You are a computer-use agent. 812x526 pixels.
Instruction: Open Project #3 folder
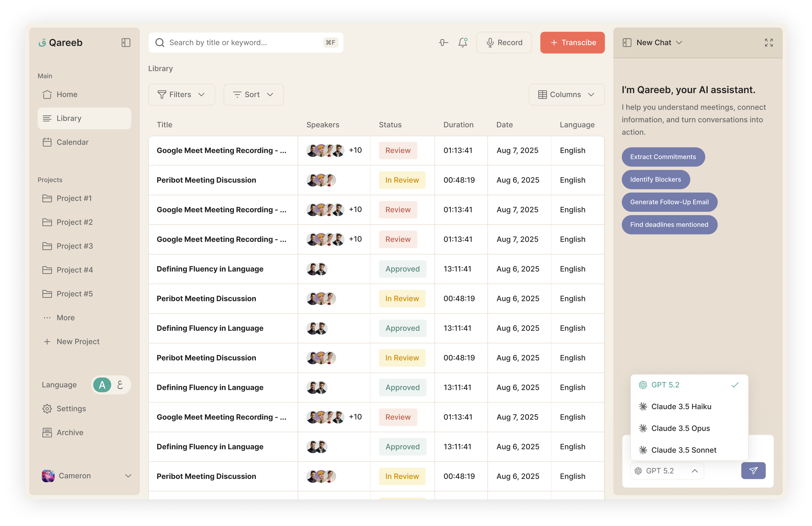click(x=84, y=246)
